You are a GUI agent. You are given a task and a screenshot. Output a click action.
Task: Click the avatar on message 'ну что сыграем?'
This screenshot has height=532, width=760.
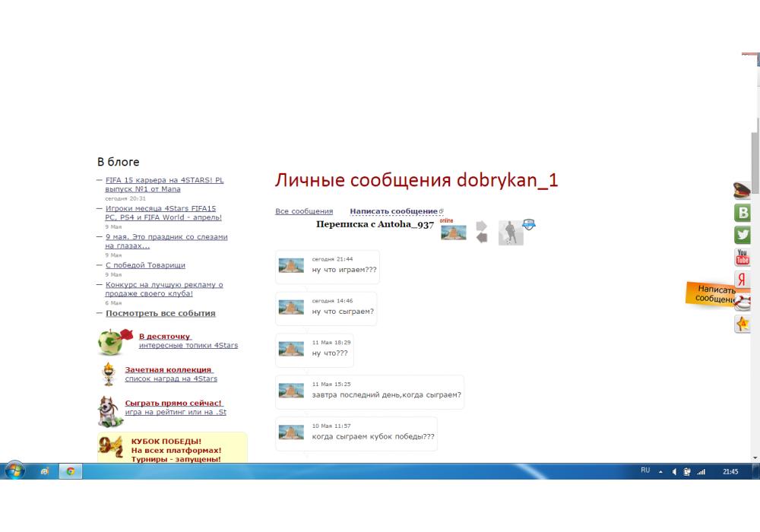291,307
